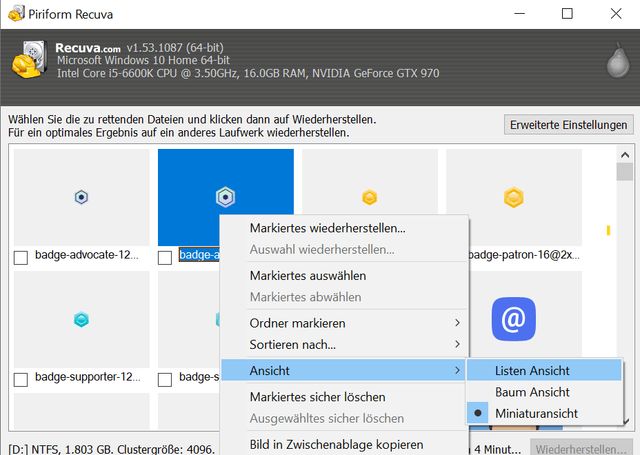Viewport: 640px width, 455px height.
Task: Click the [D:] NTFS status bar text
Action: [x=111, y=449]
